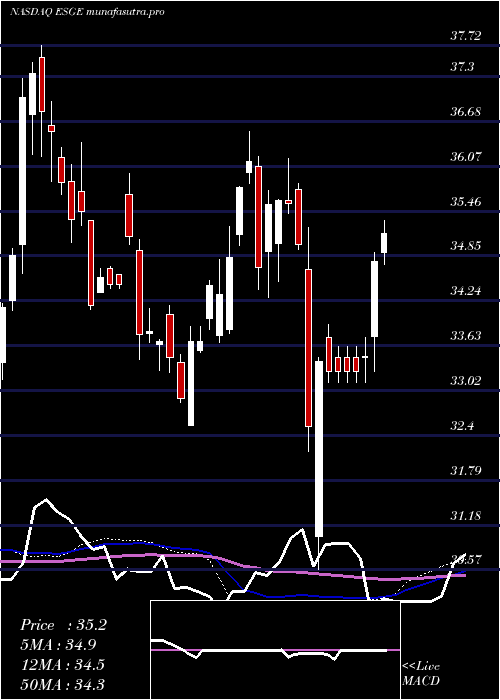The height and width of the screenshot is (700, 500).
Task: Click the red candle peaking near 37.72
Action: 42,84
